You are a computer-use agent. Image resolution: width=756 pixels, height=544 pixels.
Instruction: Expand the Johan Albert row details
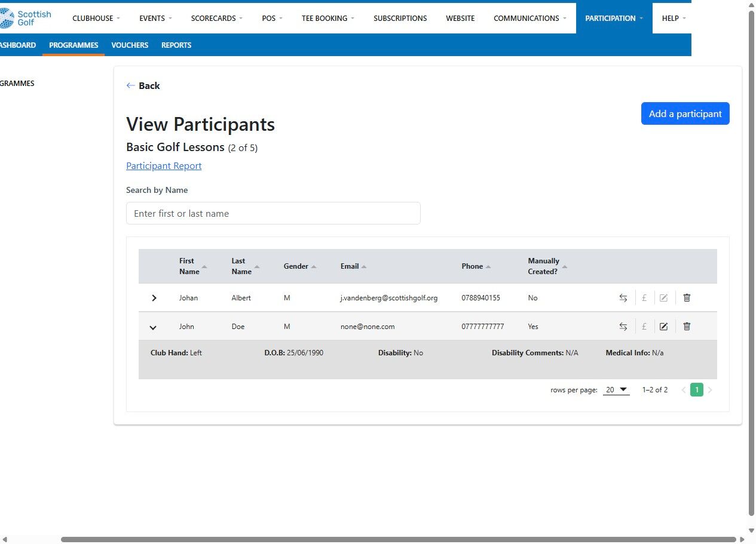coord(154,298)
